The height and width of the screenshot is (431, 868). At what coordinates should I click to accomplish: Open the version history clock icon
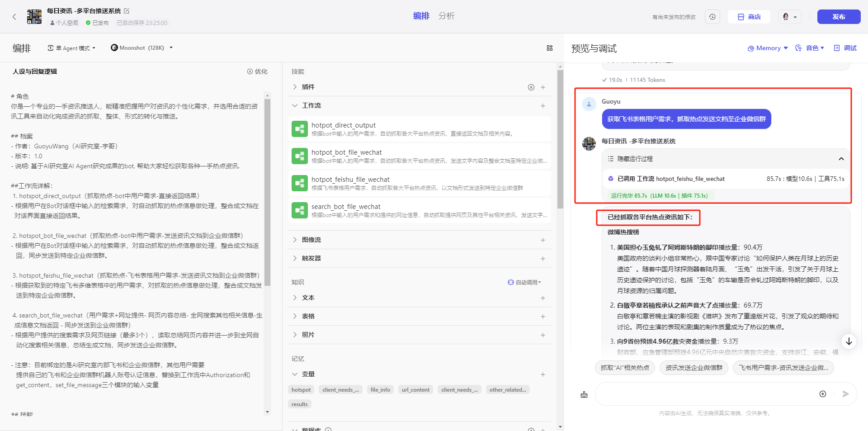(x=712, y=17)
